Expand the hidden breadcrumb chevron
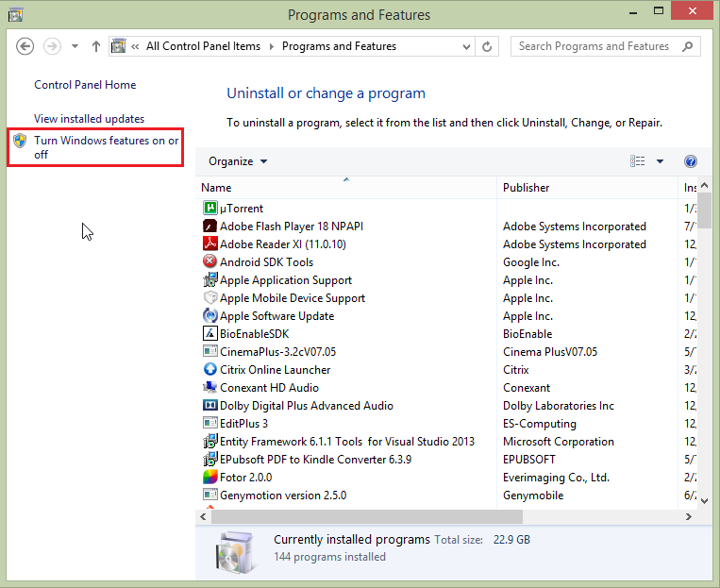720x588 pixels. pos(135,46)
